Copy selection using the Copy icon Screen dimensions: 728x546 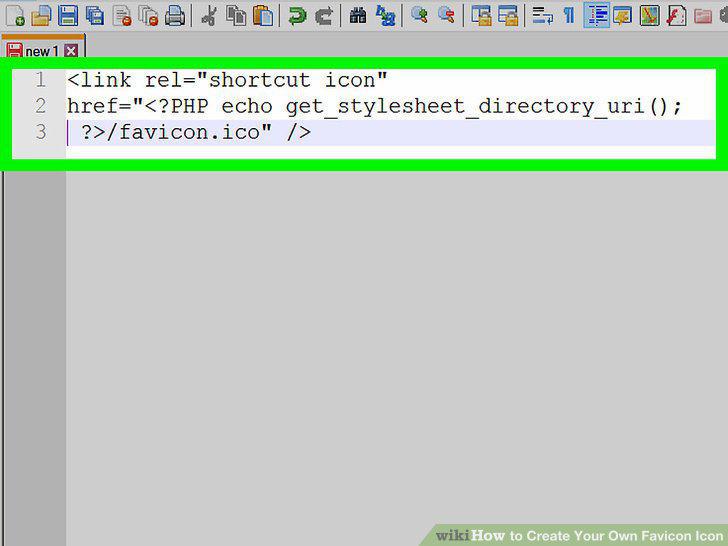click(x=236, y=15)
